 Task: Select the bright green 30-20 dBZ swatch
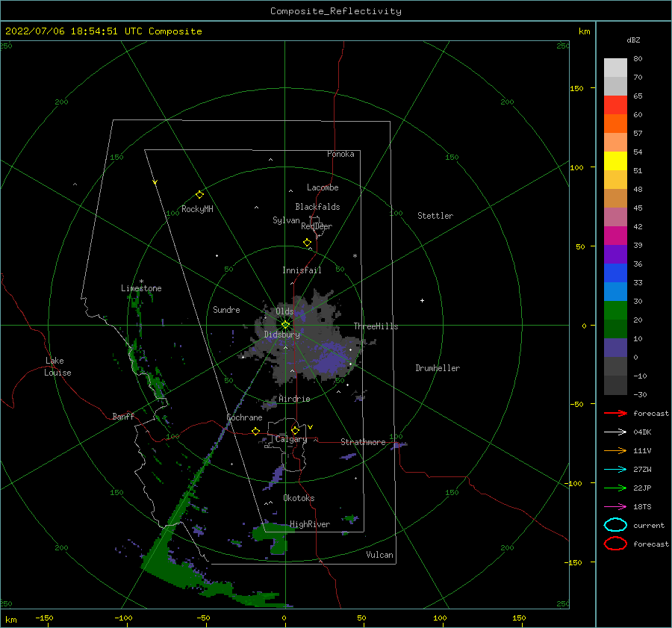click(615, 311)
